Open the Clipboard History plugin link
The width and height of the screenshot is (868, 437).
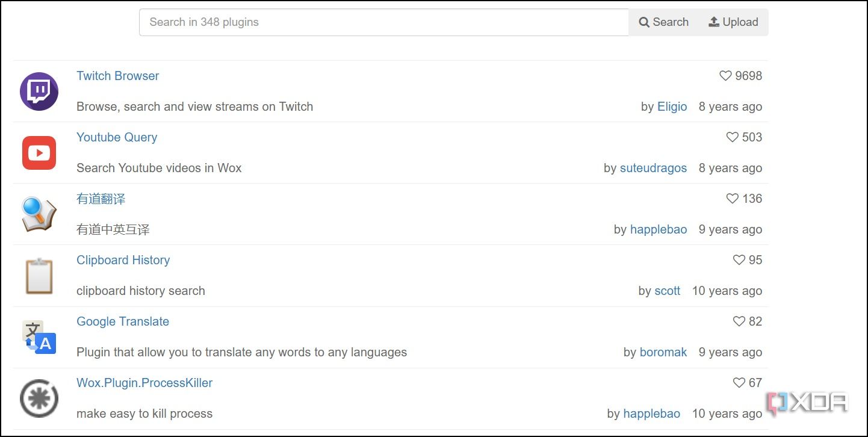[123, 260]
